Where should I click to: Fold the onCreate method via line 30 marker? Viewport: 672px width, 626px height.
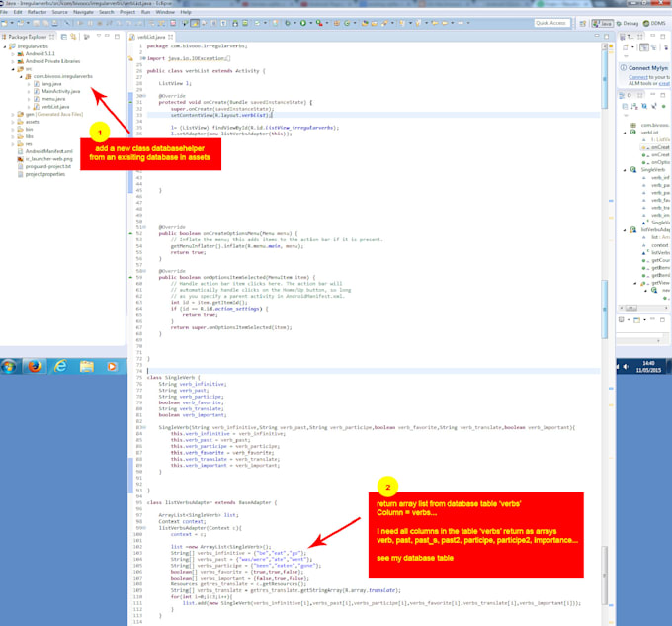(143, 96)
